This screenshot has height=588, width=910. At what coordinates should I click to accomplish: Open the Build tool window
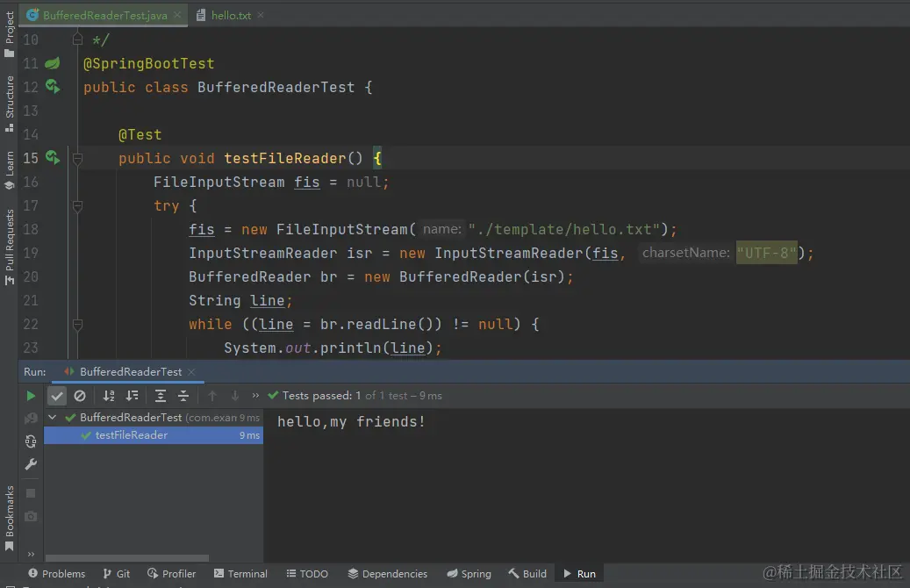click(x=527, y=573)
